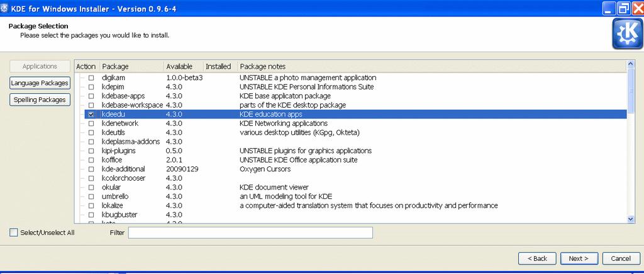Open the Spelling Packages tab
This screenshot has width=644, height=274.
pyautogui.click(x=40, y=100)
